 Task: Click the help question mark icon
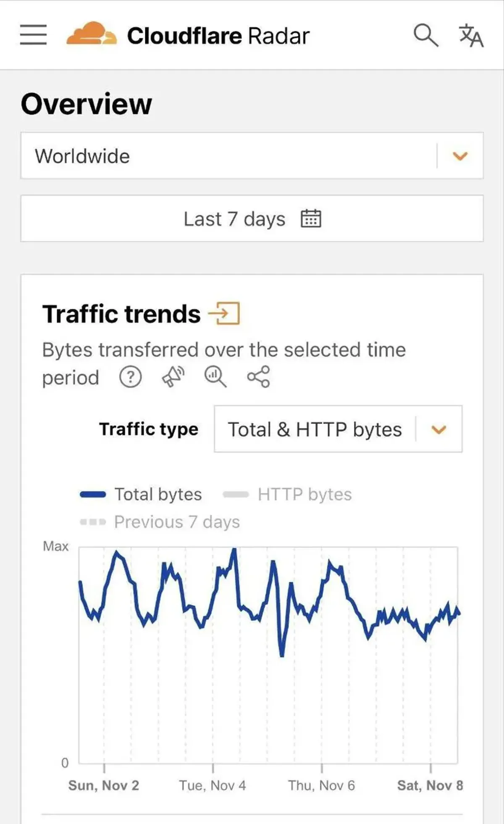coord(131,377)
